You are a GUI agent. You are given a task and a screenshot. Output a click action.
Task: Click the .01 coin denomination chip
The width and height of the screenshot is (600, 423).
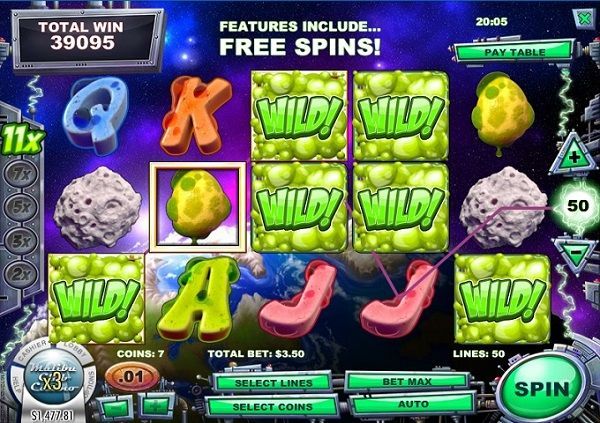(x=132, y=377)
